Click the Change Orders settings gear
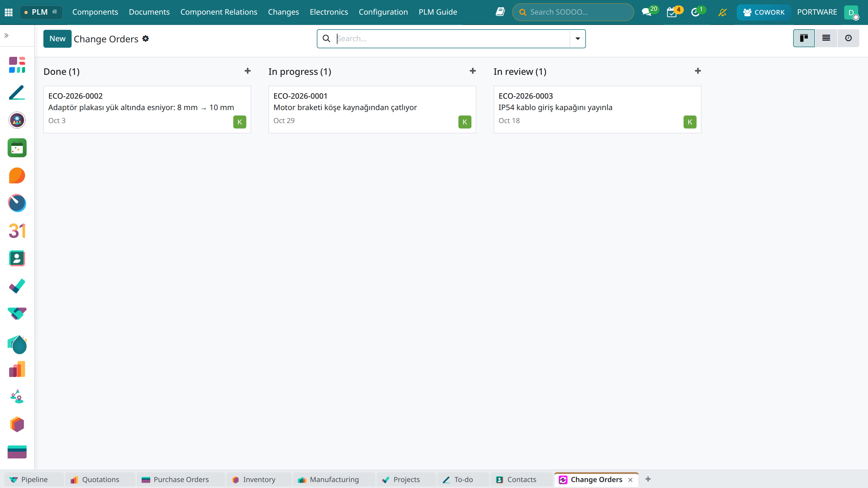Screen dimensions: 868x488 click(146, 38)
